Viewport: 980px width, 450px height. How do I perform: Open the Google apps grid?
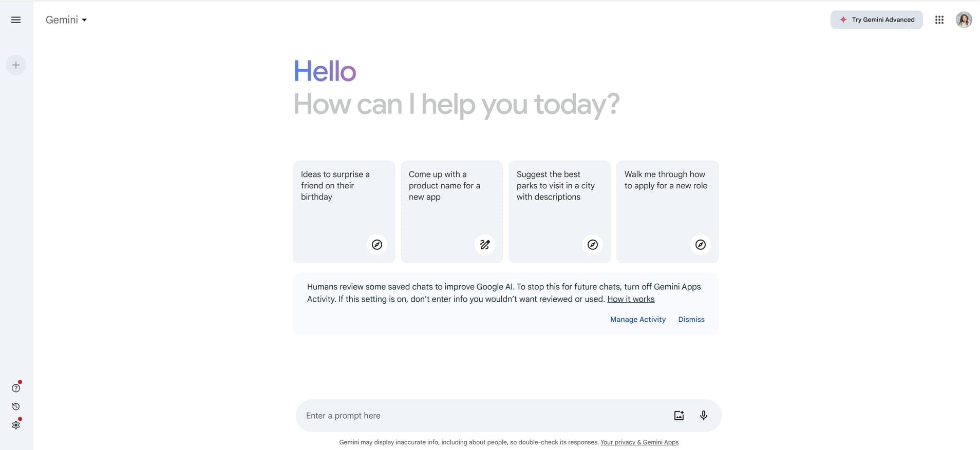(939, 20)
